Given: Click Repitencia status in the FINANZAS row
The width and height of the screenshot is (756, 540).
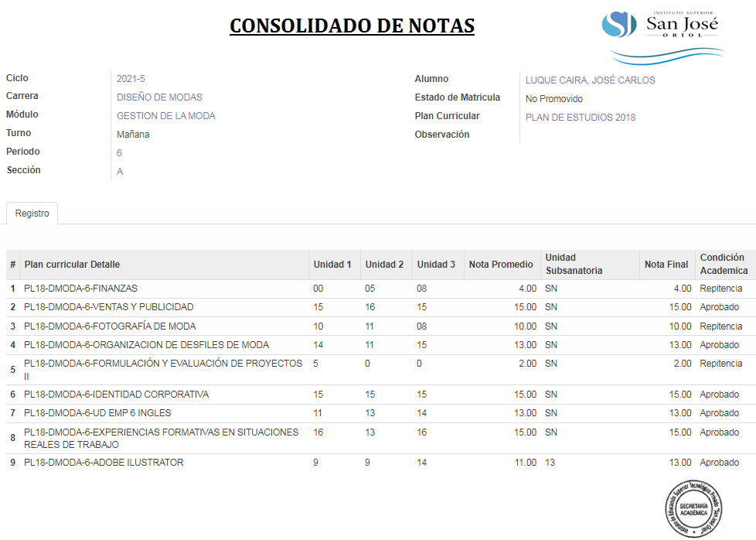Looking at the screenshot, I should point(720,289).
